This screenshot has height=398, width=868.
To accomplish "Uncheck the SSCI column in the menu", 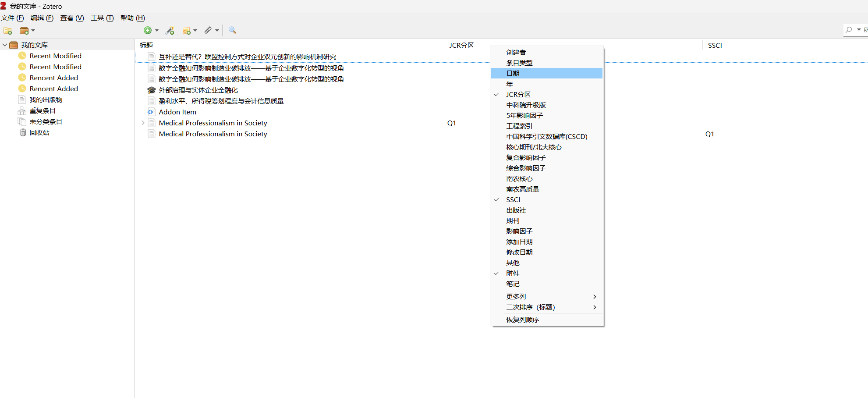I will [513, 200].
